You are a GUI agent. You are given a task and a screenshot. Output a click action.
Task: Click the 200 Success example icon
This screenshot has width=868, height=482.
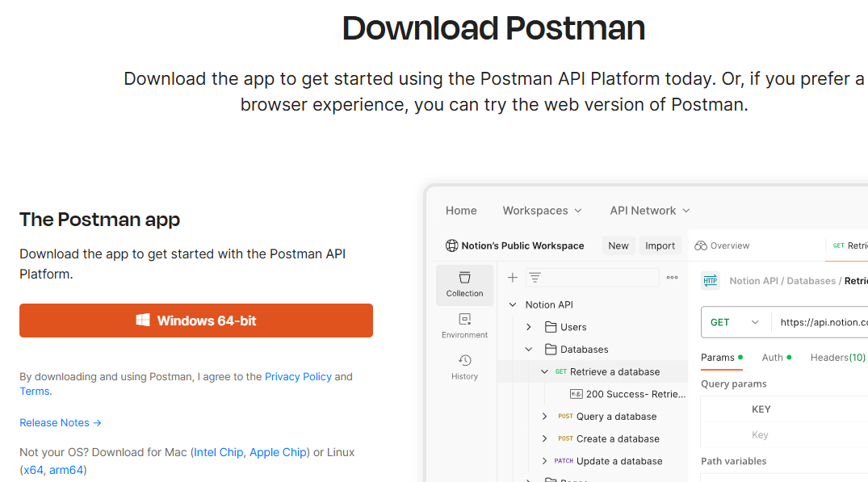(576, 394)
